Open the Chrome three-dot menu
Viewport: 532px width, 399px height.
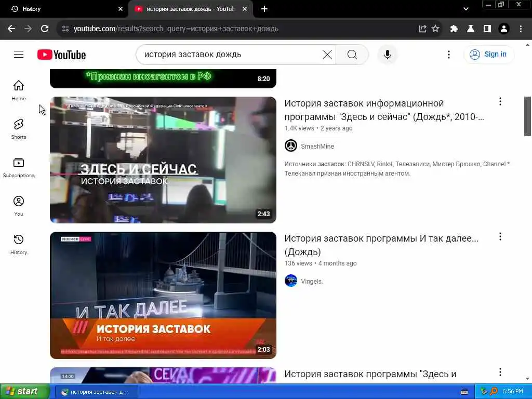[521, 29]
